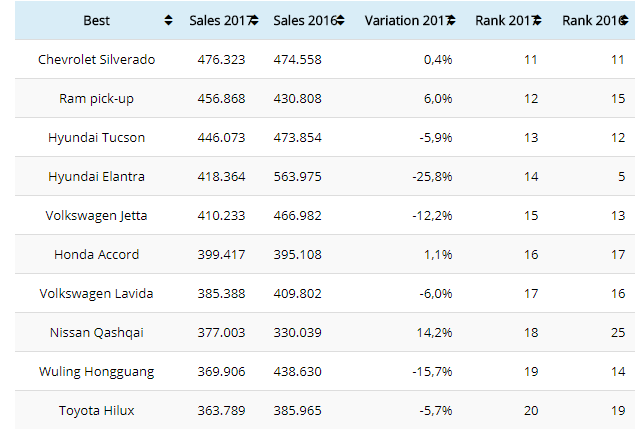Viewport: 644px width, 436px height.
Task: Click the 456.868 sales value
Action: [221, 99]
